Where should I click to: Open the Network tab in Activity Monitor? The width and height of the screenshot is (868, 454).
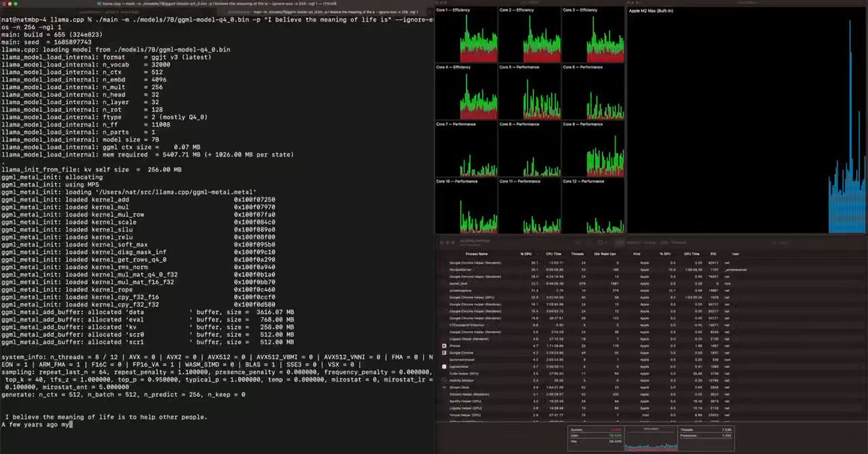tap(678, 243)
